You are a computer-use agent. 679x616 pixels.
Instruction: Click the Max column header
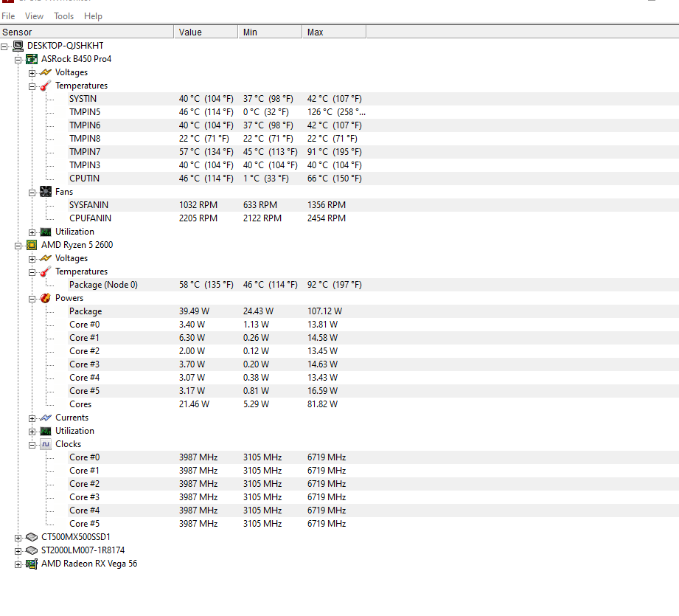click(x=334, y=32)
